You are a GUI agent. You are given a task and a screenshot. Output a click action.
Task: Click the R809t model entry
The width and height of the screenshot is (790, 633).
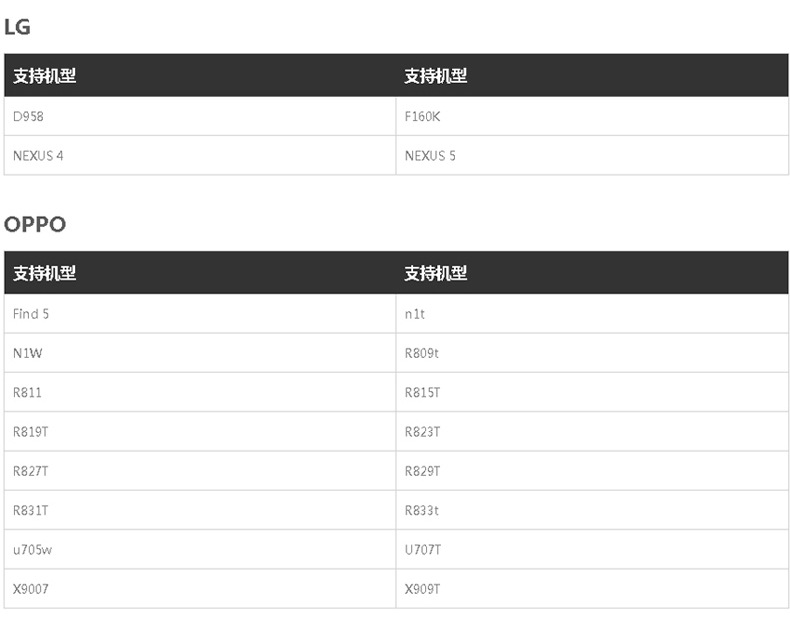click(x=422, y=353)
